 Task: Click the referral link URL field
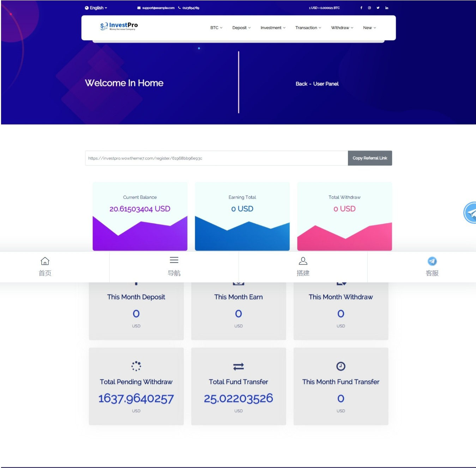pos(216,158)
